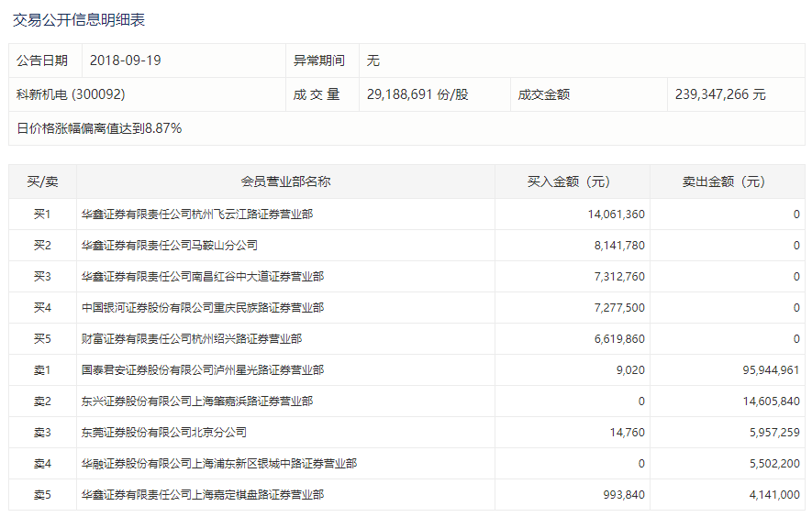Image resolution: width=812 pixels, height=517 pixels.
Task: Select 东兴证券上海肇嘉浜路证券营业部
Action: [x=196, y=401]
